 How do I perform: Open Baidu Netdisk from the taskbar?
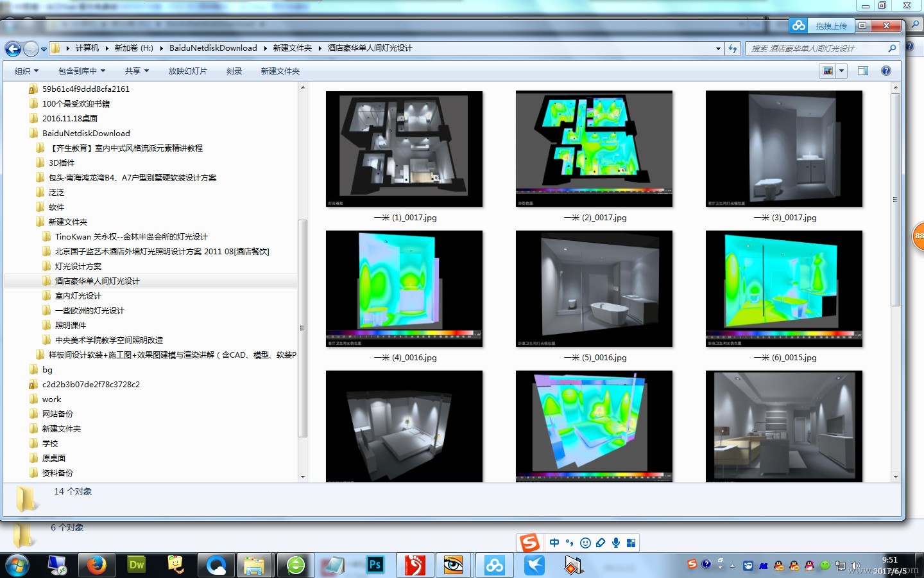[495, 565]
